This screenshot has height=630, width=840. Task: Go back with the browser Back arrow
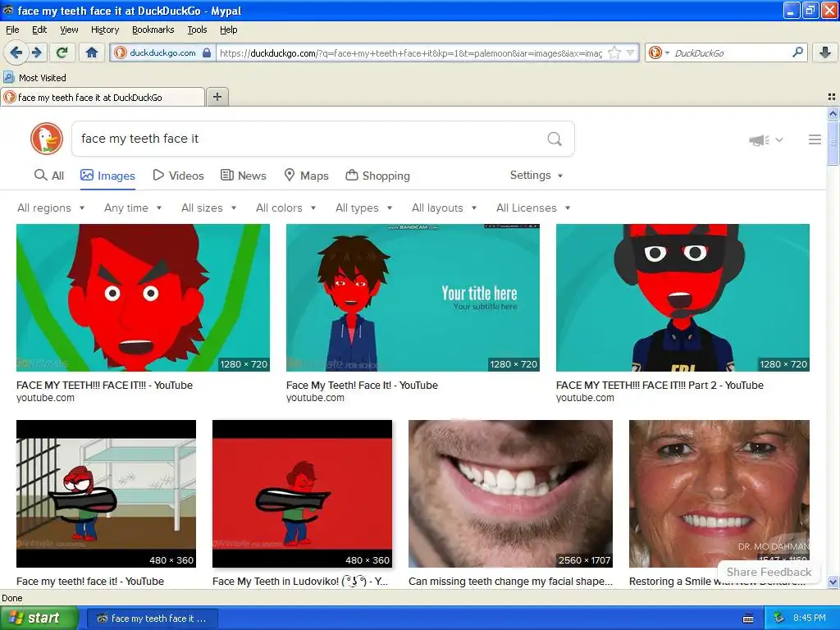16,52
